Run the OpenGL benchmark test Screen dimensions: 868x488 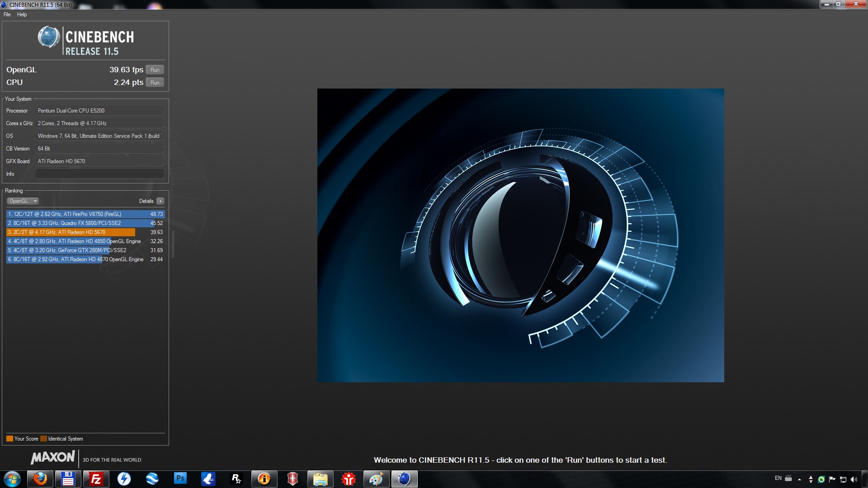[x=155, y=70]
